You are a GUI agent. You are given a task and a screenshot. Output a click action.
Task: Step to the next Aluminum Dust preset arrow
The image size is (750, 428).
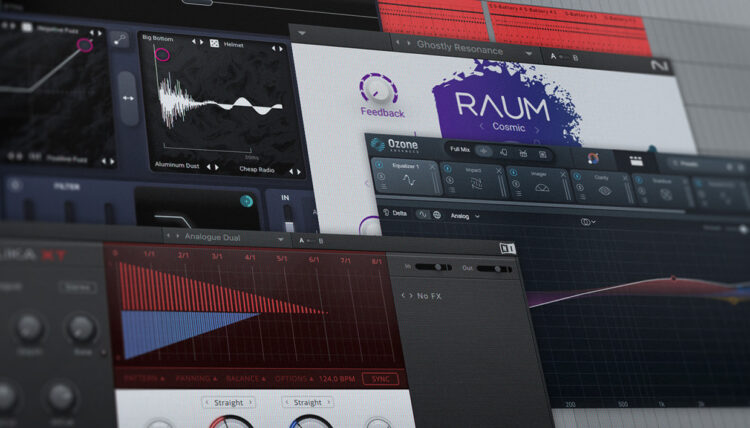[217, 167]
